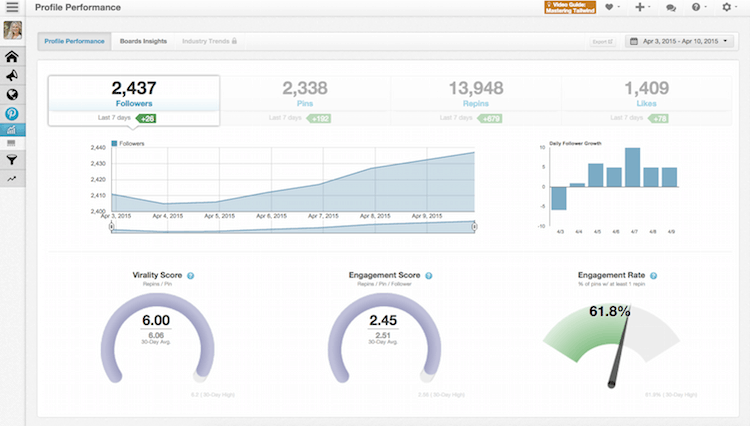750x426 pixels.
Task: Click the user profile avatar
Action: click(12, 30)
